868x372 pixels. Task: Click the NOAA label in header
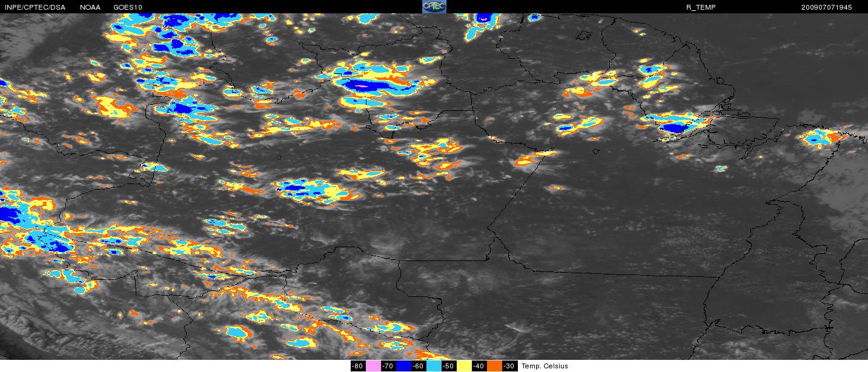tap(90, 7)
